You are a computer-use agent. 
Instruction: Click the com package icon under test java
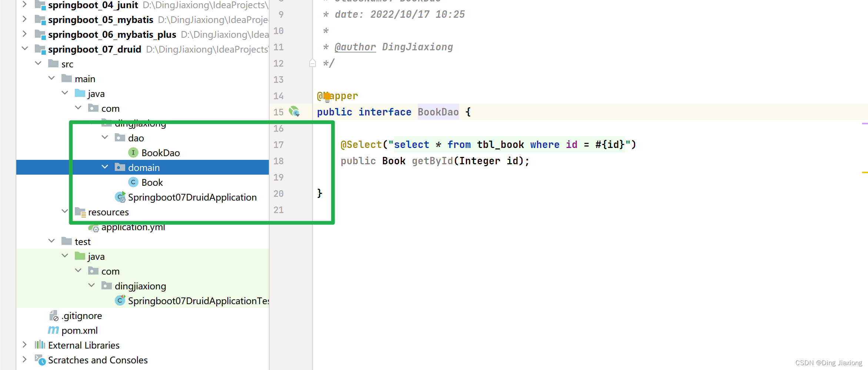click(x=93, y=271)
